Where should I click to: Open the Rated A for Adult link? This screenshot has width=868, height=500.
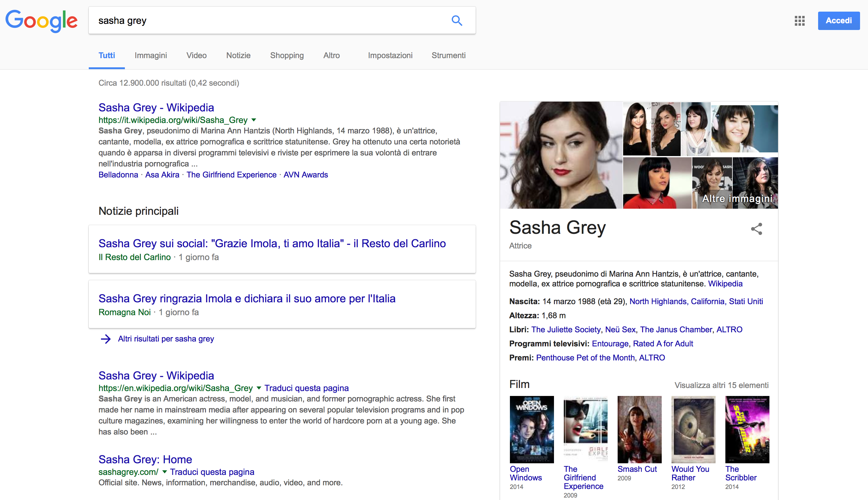(x=663, y=344)
